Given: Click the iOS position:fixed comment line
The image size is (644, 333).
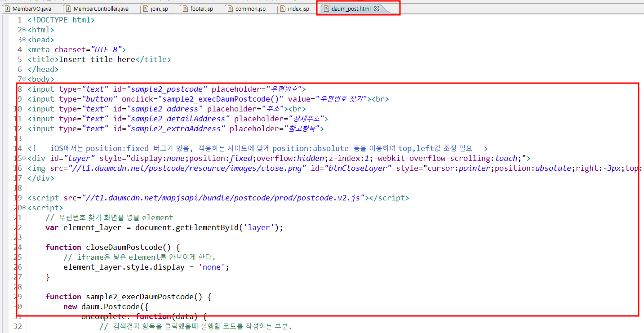Looking at the screenshot, I should pos(258,148).
